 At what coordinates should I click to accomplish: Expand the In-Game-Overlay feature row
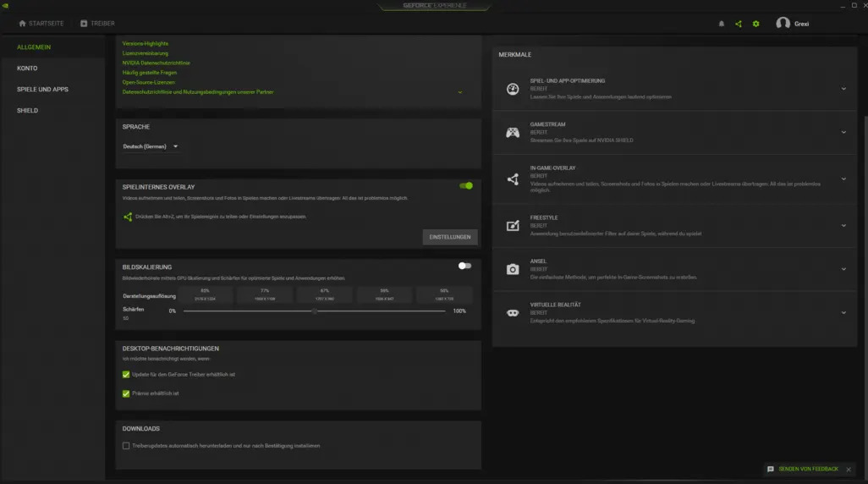(x=843, y=179)
